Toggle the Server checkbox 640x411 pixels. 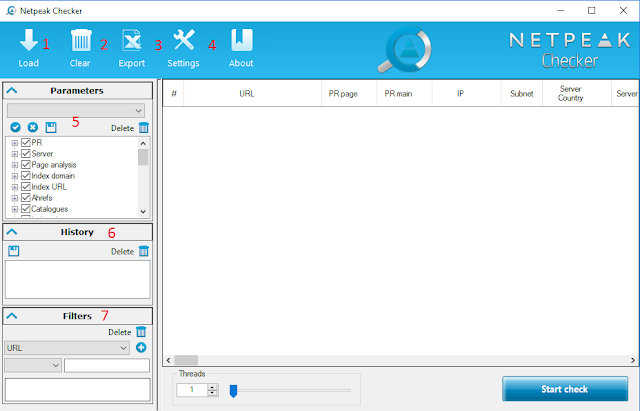click(x=26, y=153)
